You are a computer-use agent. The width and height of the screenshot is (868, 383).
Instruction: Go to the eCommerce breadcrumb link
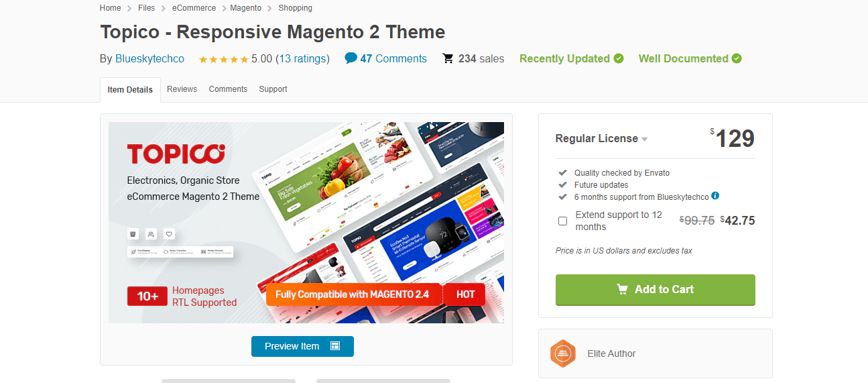pos(194,8)
